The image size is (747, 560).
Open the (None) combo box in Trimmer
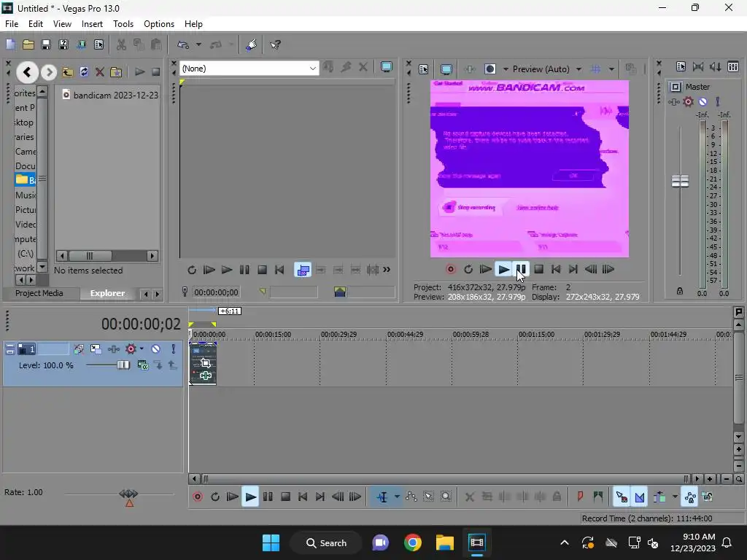pyautogui.click(x=249, y=69)
